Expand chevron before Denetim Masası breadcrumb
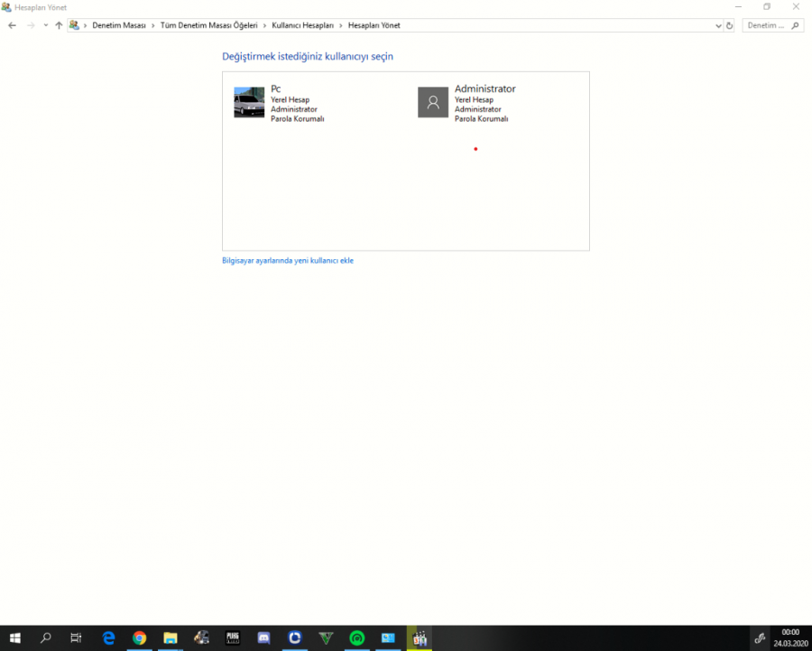 86,25
